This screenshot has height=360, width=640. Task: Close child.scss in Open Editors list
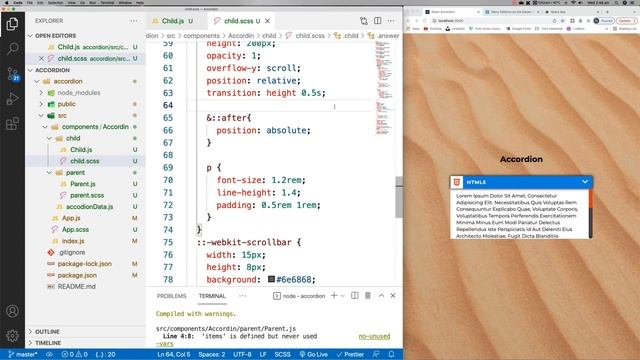tap(41, 58)
